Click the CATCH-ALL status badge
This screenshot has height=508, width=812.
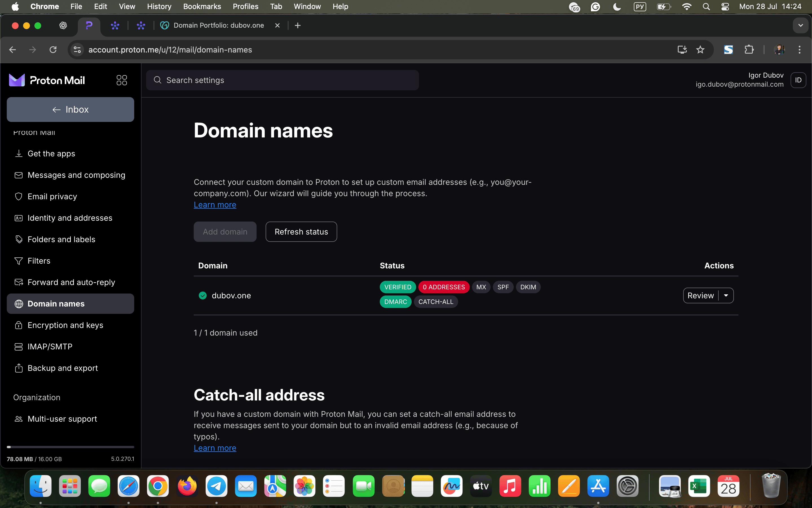pyautogui.click(x=436, y=302)
